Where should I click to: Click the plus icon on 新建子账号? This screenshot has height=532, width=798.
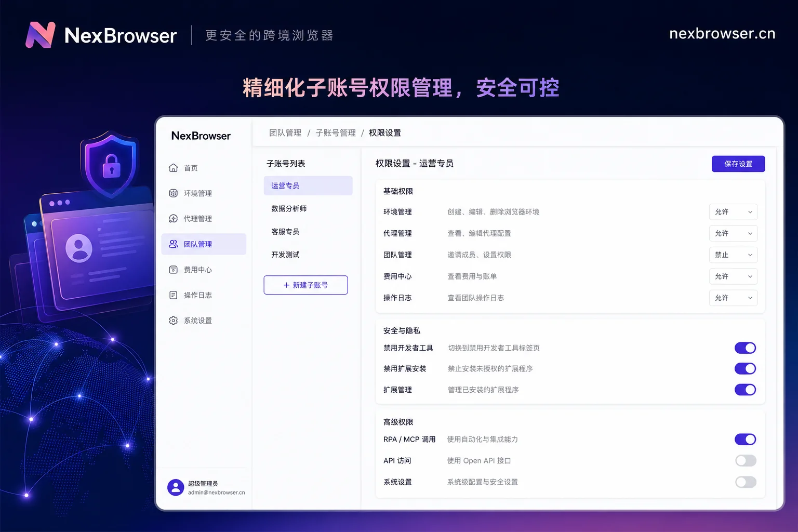coord(286,285)
